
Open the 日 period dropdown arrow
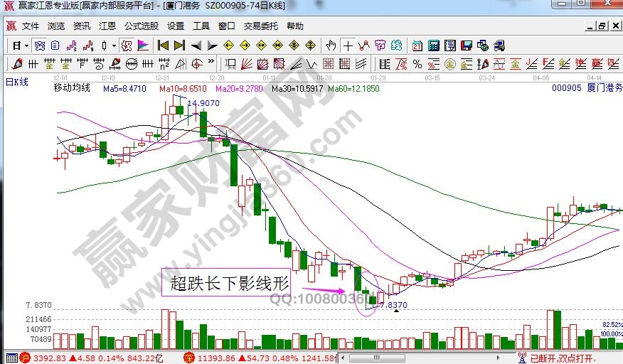[26, 45]
